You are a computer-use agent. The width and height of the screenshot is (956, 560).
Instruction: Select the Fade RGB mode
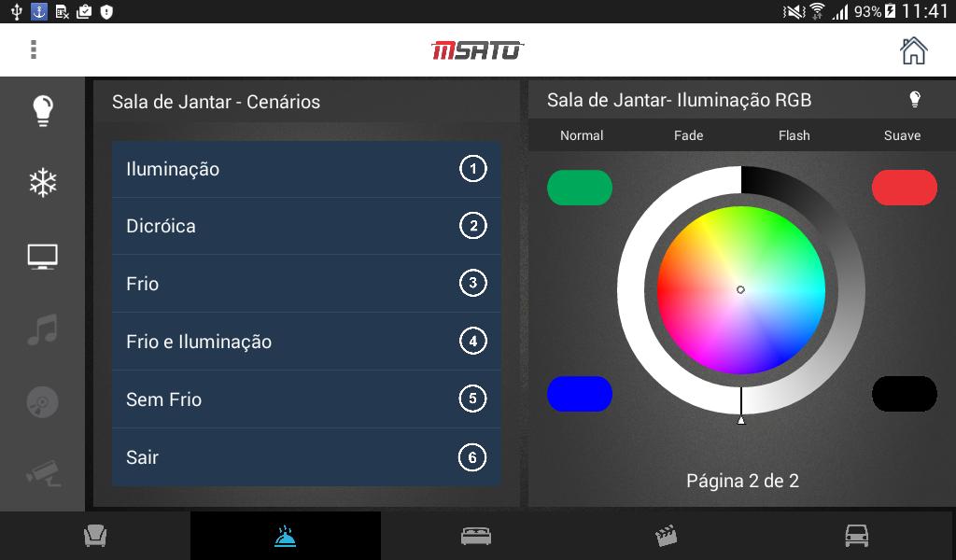click(688, 135)
